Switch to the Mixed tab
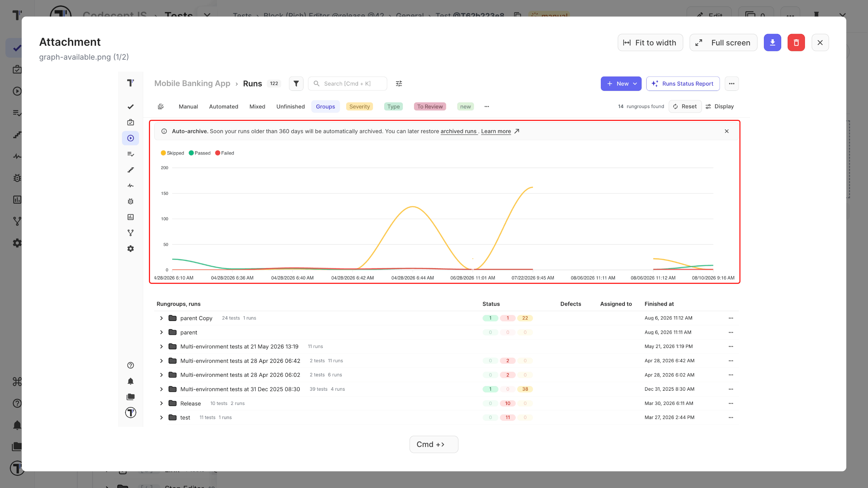The image size is (868, 488). click(257, 106)
